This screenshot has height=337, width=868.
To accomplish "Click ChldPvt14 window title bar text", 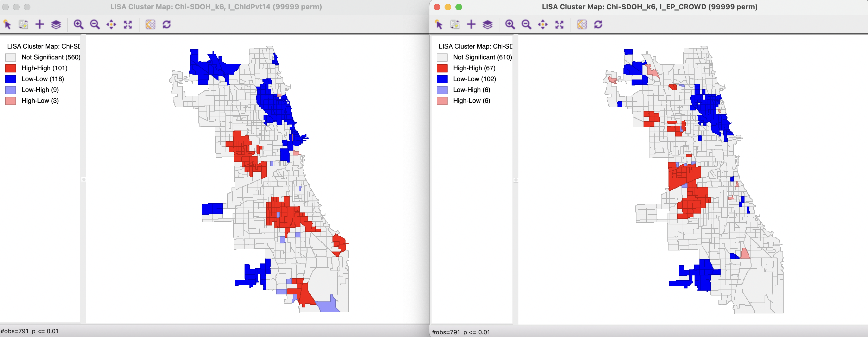I will [216, 7].
